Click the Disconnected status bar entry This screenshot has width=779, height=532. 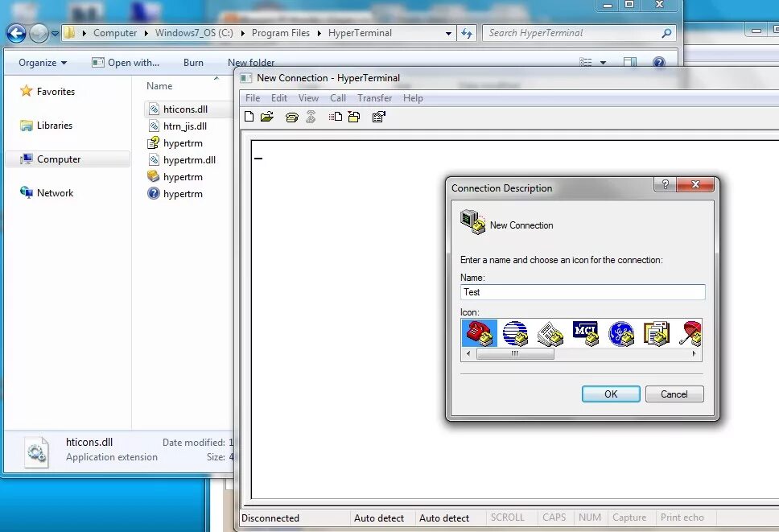(270, 518)
